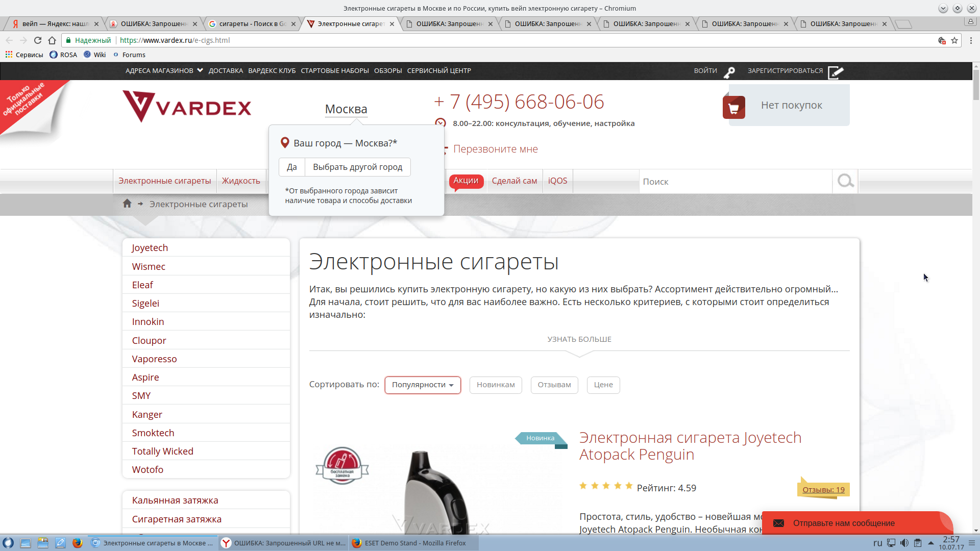Sort by Цене button

coord(603,385)
